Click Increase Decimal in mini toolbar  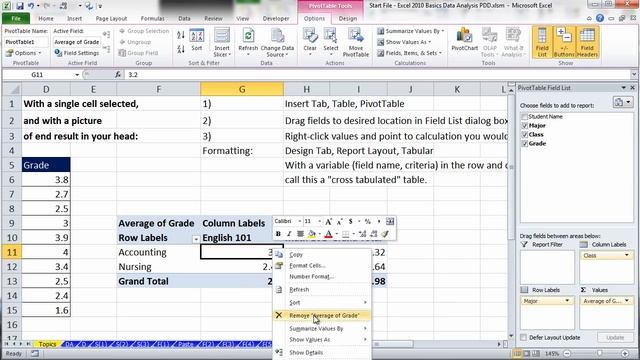362,234
